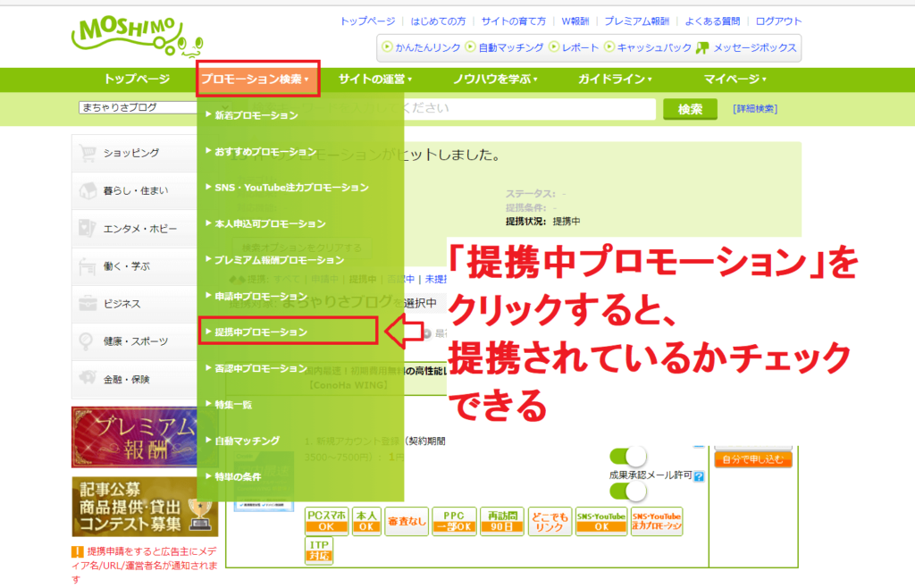Open the エンタメ・ホビー category icon
Viewport: 915px width, 588px height.
click(x=88, y=229)
